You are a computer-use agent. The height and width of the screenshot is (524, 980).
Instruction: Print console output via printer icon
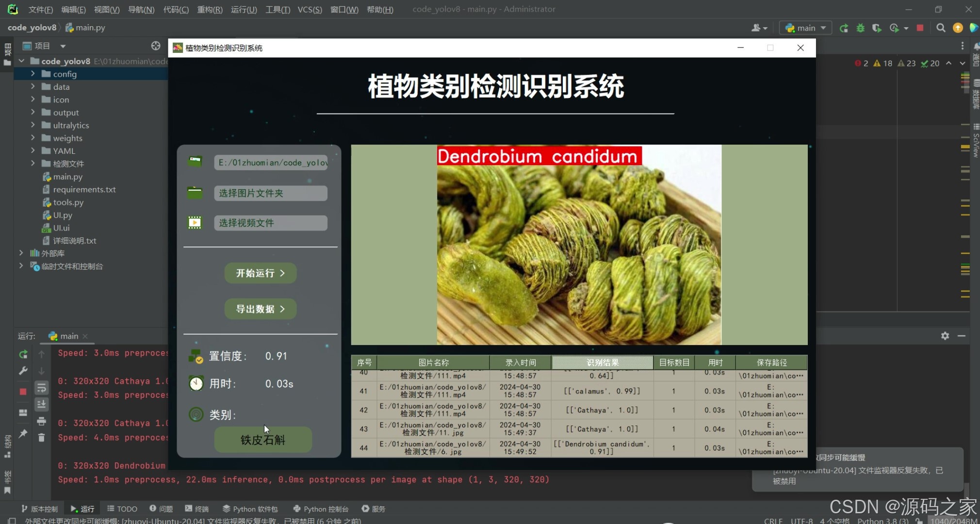(41, 421)
